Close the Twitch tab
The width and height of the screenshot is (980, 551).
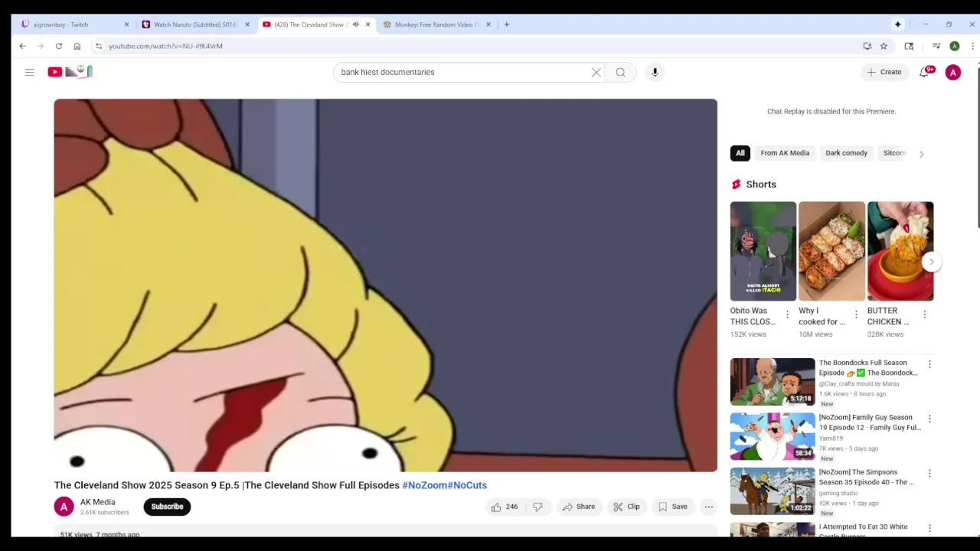click(127, 24)
